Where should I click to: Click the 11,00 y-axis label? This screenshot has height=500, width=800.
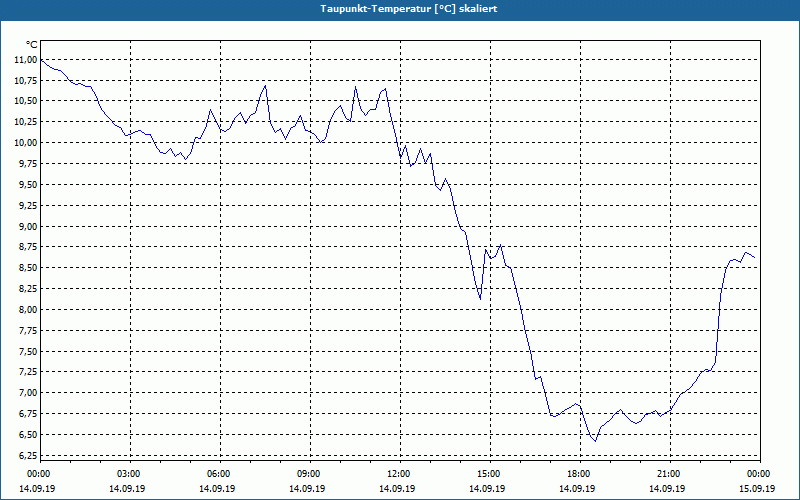click(x=27, y=60)
